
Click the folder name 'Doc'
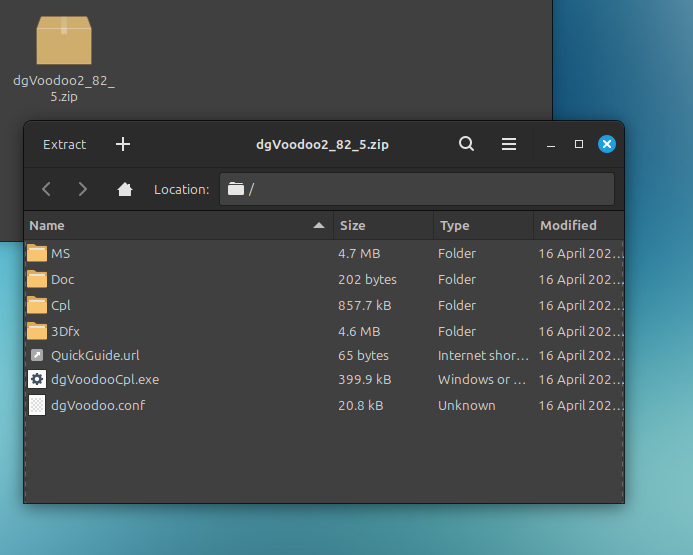(x=63, y=280)
